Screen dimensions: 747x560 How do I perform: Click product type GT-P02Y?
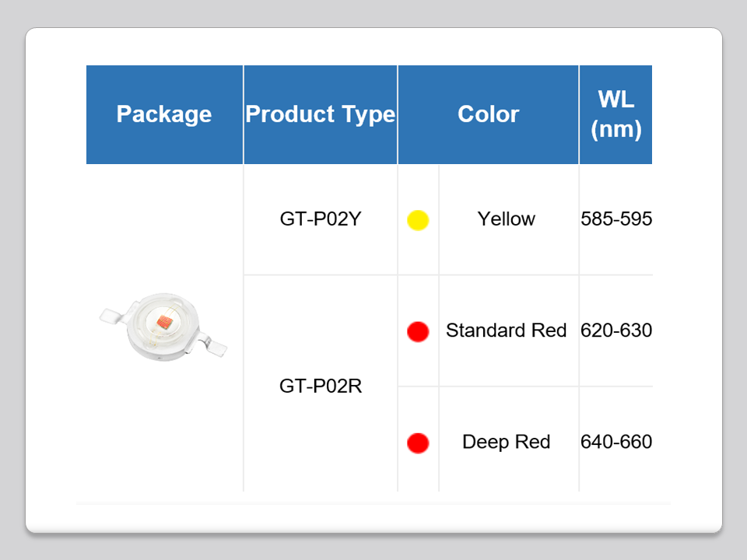click(x=321, y=219)
